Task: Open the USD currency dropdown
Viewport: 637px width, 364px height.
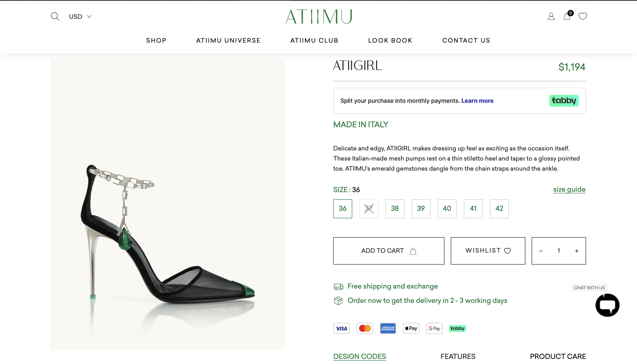Action: tap(80, 17)
